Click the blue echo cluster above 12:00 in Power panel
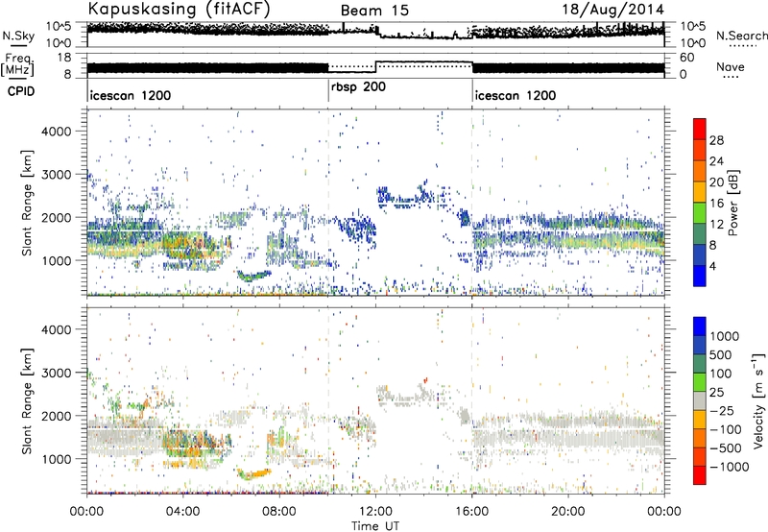The image size is (768, 532). (405, 196)
